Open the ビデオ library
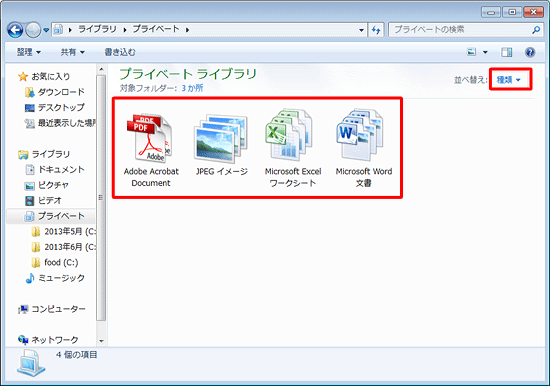550x386 pixels. pos(49,200)
